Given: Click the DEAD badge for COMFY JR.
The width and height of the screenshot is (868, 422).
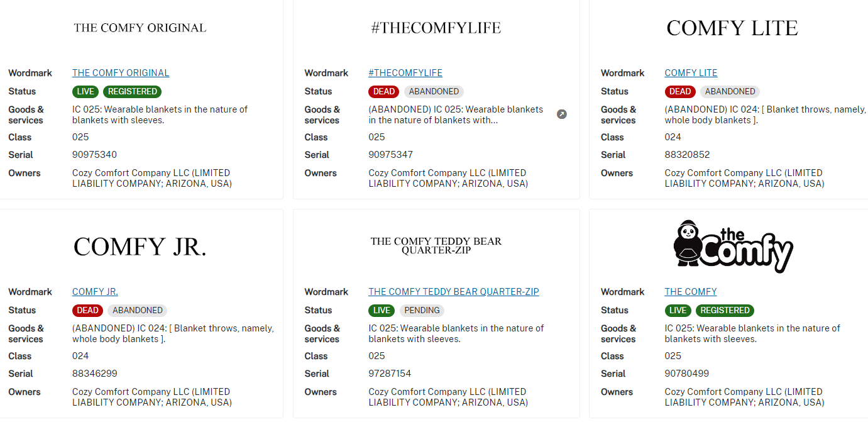Looking at the screenshot, I should click(87, 311).
